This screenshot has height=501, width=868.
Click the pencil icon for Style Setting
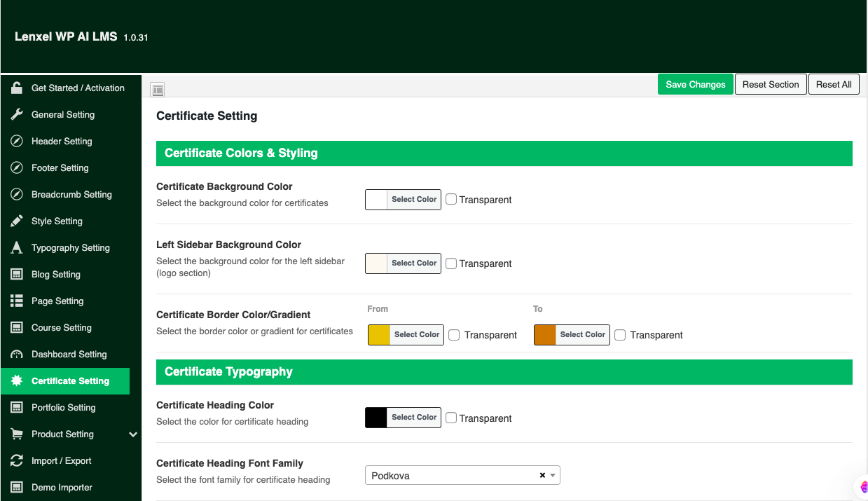pyautogui.click(x=17, y=221)
